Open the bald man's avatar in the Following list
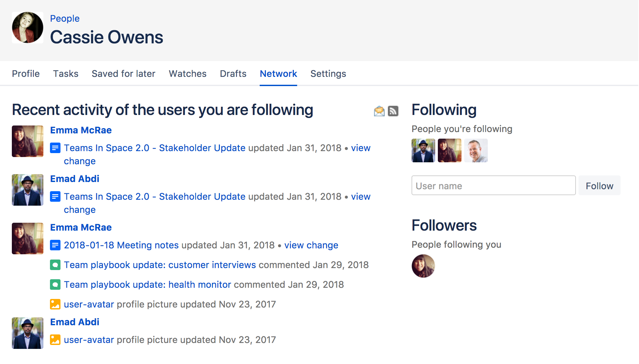The width and height of the screenshot is (639, 364). tap(476, 150)
